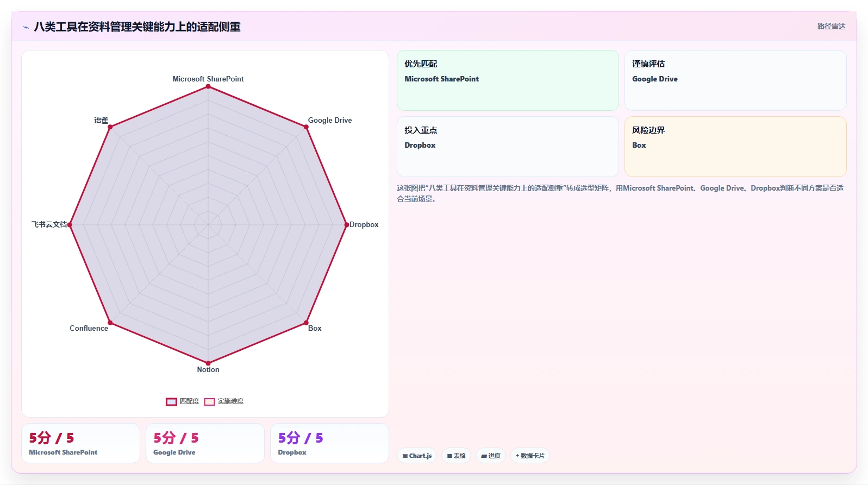
Task: Click the title 八类工具在资料管理关键能力上的适配侧重
Action: coord(137,27)
